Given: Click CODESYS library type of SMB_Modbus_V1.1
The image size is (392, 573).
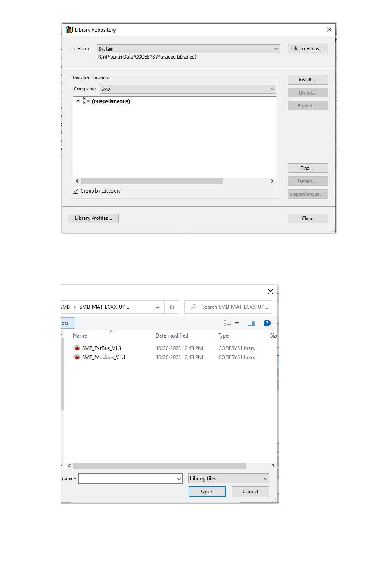Looking at the screenshot, I should 237,357.
